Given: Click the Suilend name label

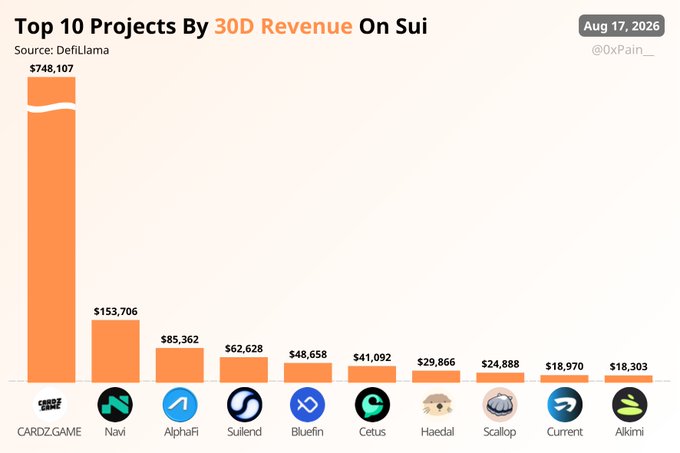Looking at the screenshot, I should [x=244, y=432].
